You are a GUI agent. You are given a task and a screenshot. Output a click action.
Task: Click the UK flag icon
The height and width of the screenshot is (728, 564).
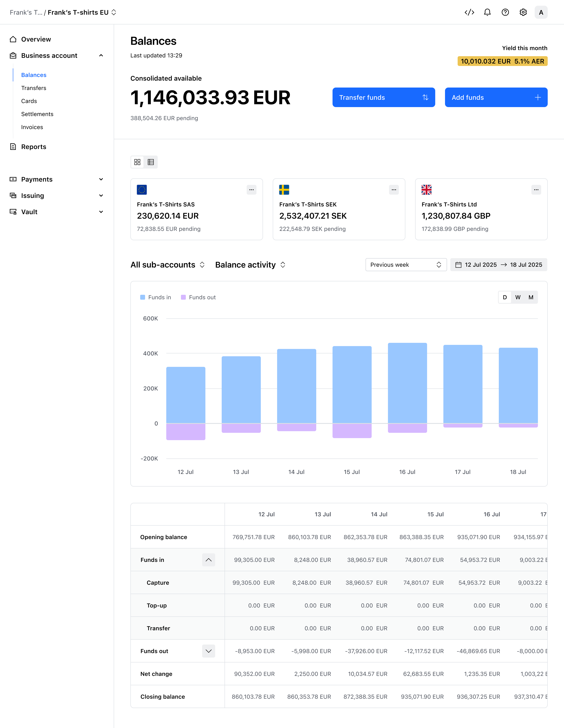(427, 190)
